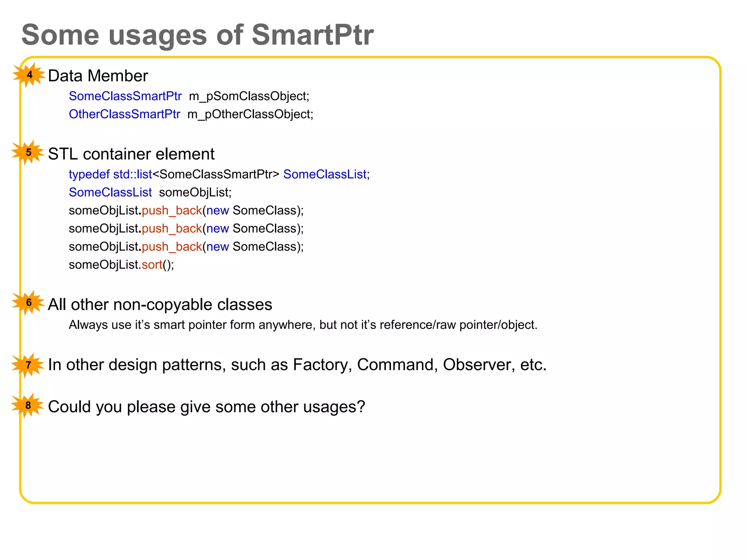Click the starburst bullet numbered 7
The height and width of the screenshot is (560, 747).
[28, 365]
